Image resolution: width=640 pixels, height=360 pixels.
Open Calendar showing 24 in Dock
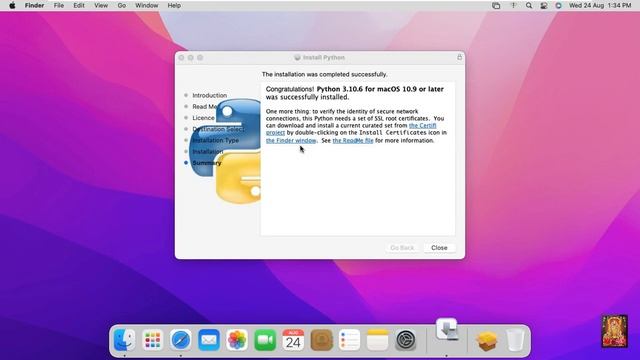293,340
